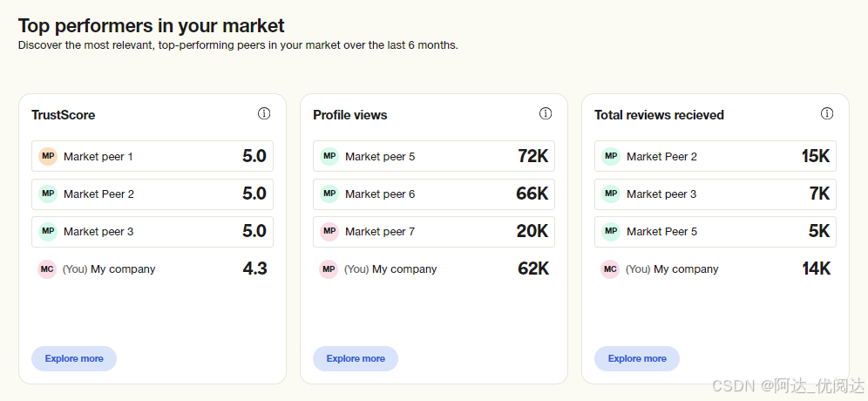Select the Market peer 1 row in TrustScore
Screen dimensions: 868x401
(x=153, y=157)
